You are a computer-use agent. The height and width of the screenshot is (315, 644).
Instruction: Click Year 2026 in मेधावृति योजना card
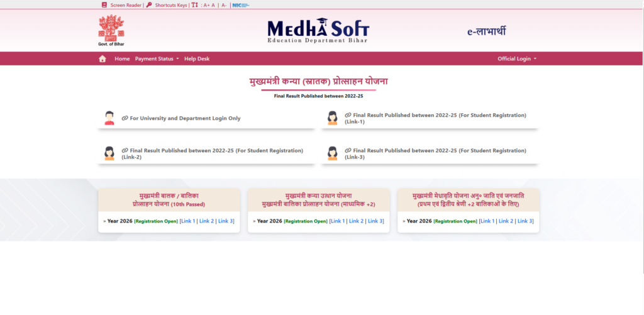coord(419,221)
